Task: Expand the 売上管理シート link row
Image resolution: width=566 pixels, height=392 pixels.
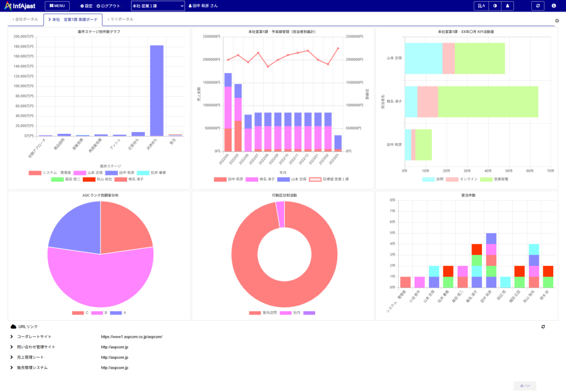Action: (x=12, y=357)
